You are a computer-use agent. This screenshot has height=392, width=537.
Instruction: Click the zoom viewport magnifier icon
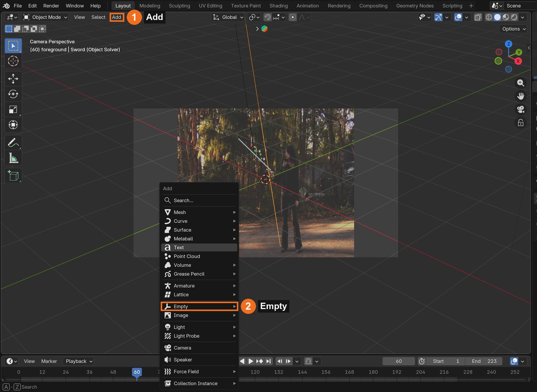point(521,83)
